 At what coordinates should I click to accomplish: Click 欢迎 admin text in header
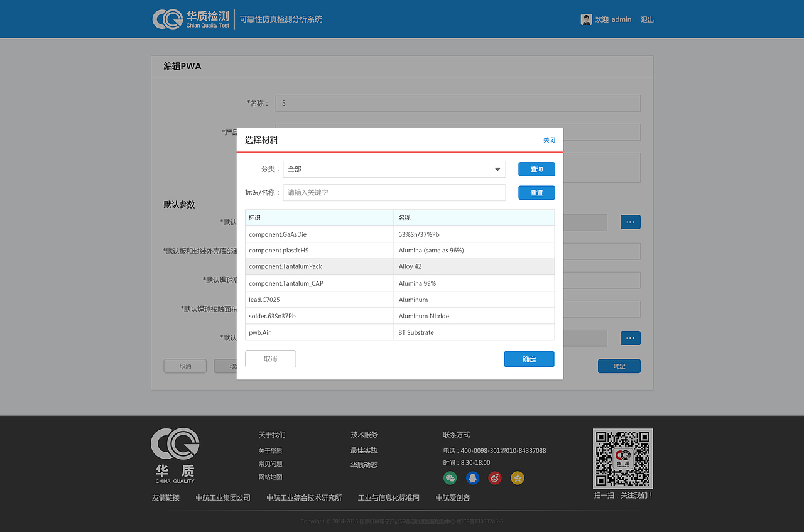click(x=613, y=19)
